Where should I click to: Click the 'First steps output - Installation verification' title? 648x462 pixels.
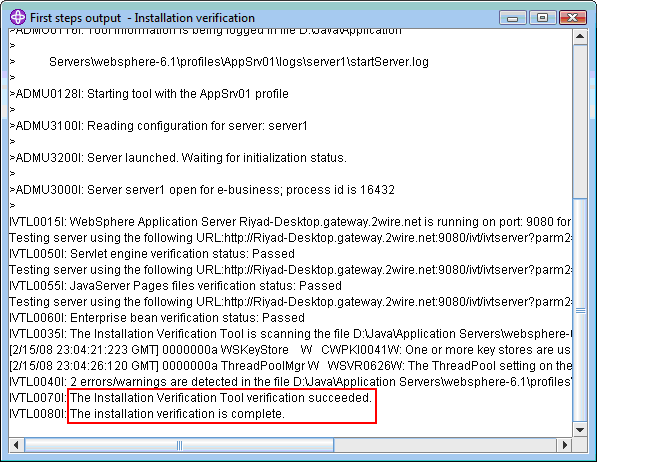pyautogui.click(x=142, y=18)
